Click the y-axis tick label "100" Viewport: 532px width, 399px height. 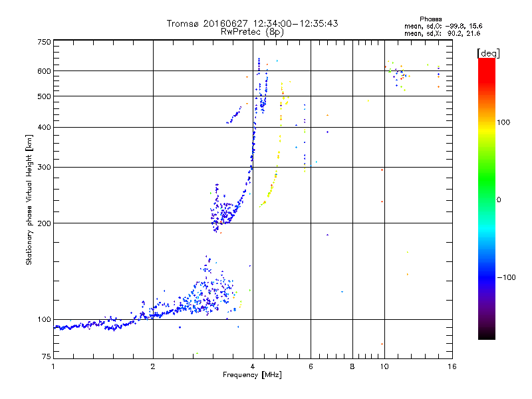(x=44, y=319)
